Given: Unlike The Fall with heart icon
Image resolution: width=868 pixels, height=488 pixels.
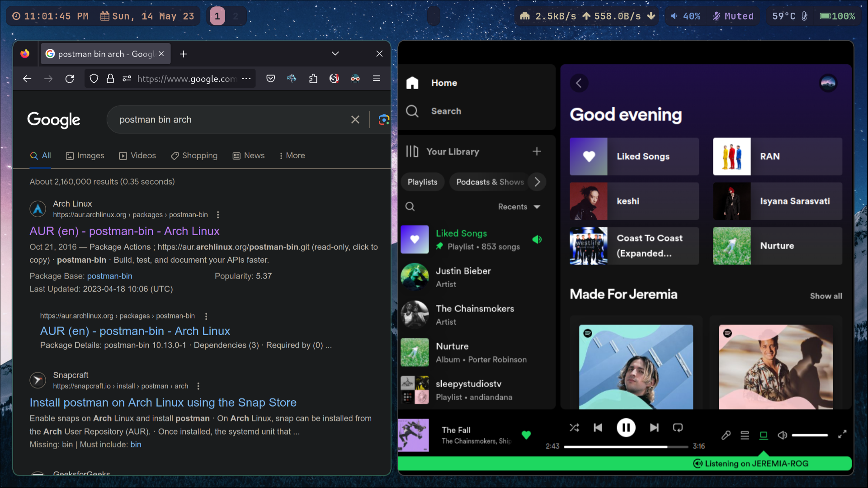Looking at the screenshot, I should (526, 435).
